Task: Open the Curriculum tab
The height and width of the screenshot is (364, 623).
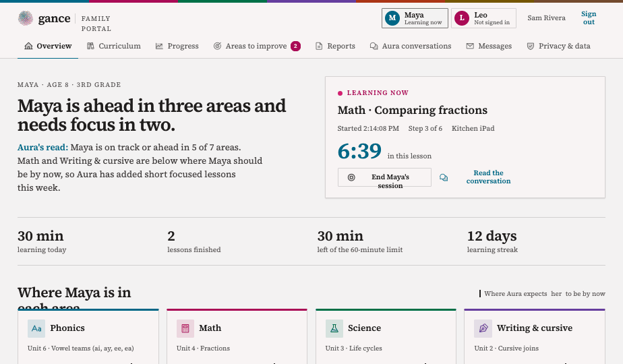Action: [x=114, y=46]
